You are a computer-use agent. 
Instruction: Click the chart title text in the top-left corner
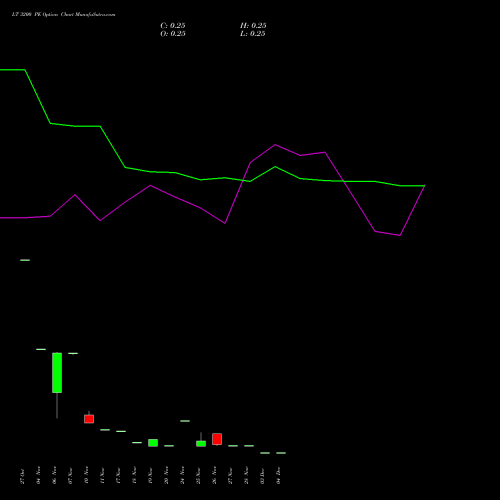(x=63, y=15)
